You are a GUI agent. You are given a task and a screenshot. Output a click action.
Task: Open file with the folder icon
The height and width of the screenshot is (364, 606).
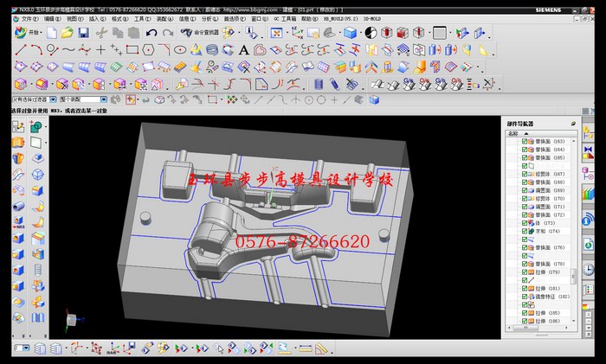(x=68, y=33)
